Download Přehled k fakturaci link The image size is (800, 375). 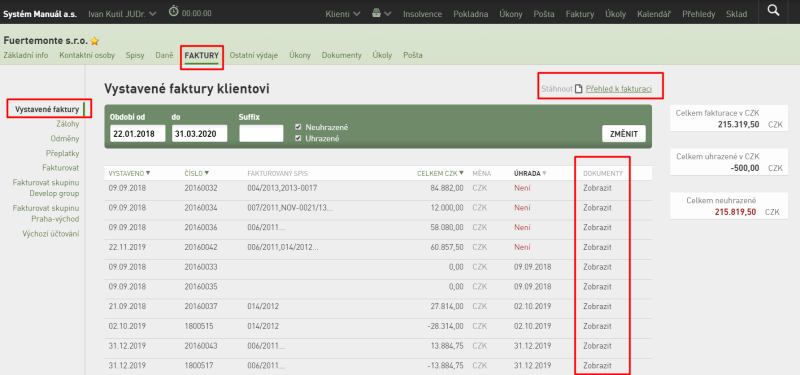618,89
